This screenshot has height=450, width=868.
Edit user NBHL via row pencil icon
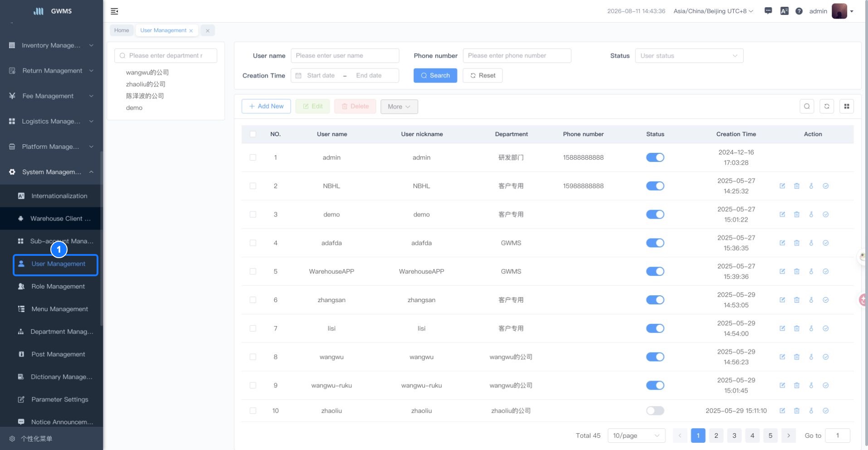(782, 186)
